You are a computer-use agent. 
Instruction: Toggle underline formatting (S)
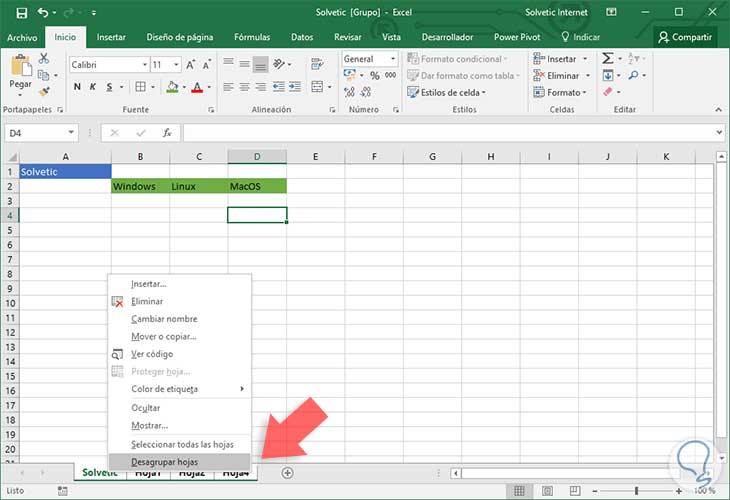109,87
